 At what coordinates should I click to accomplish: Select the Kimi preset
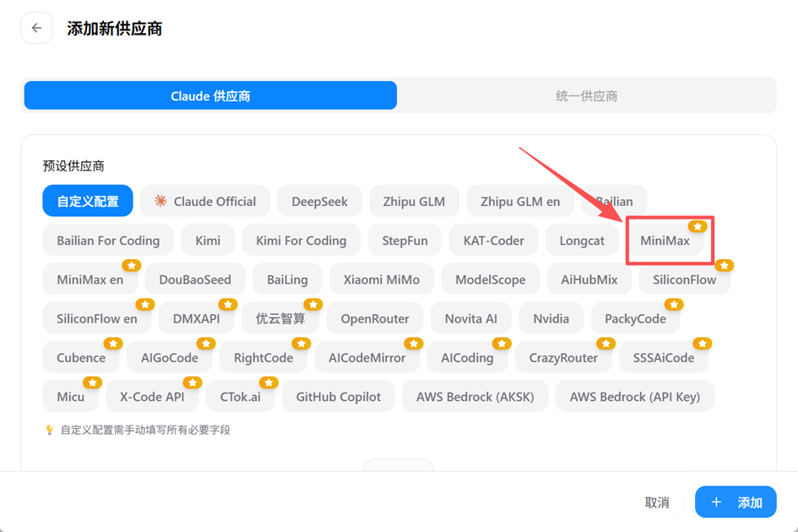(x=208, y=241)
